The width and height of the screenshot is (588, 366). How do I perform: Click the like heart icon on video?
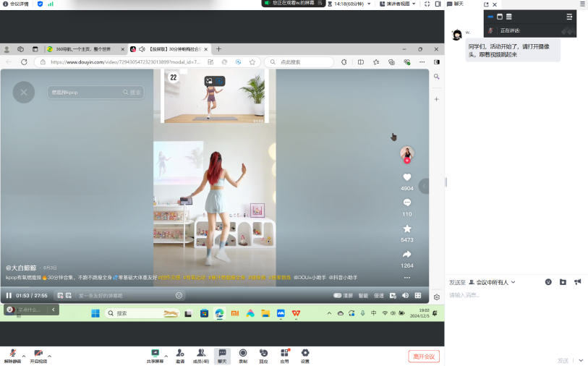tap(406, 177)
